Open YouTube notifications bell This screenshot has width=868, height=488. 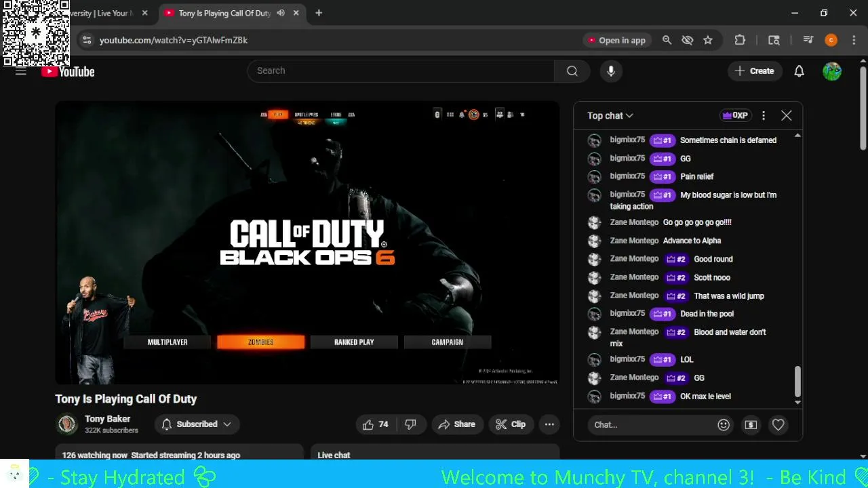click(x=799, y=71)
